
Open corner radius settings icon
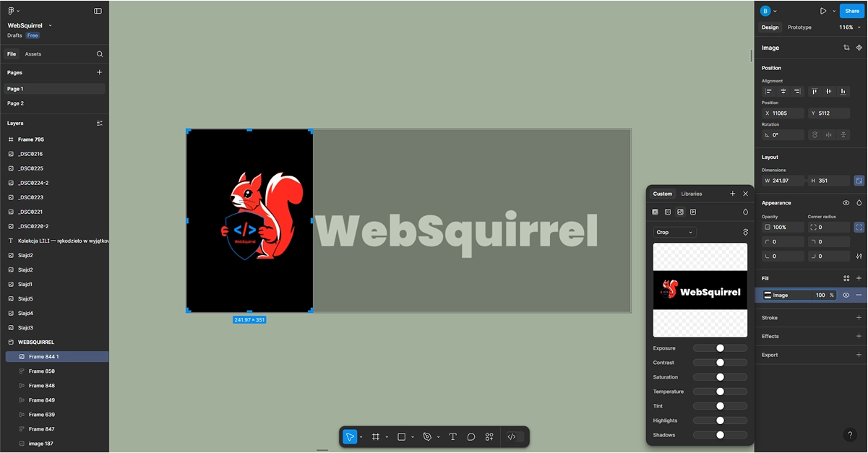click(859, 256)
